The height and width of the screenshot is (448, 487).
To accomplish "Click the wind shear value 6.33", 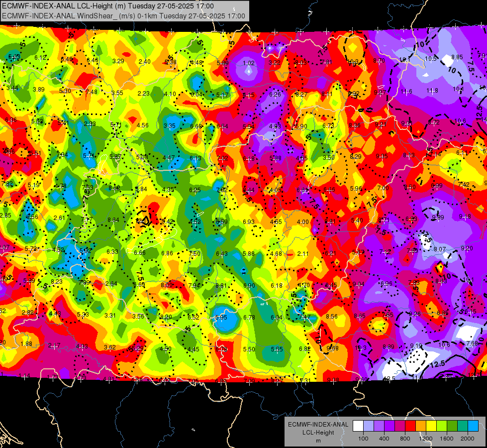I will pyautogui.click(x=112, y=252).
